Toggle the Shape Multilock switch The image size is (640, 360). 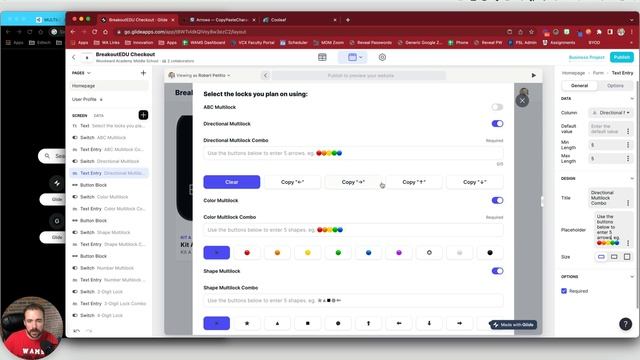point(497,271)
